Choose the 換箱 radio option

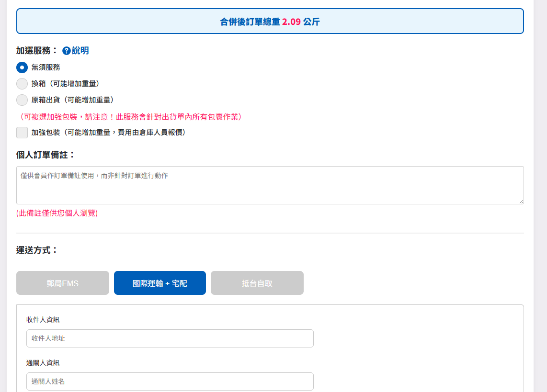coord(22,84)
